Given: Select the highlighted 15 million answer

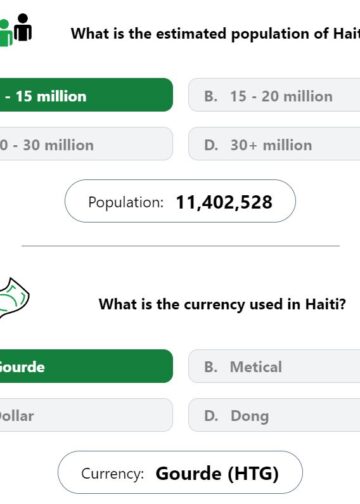Looking at the screenshot, I should pos(86,95).
